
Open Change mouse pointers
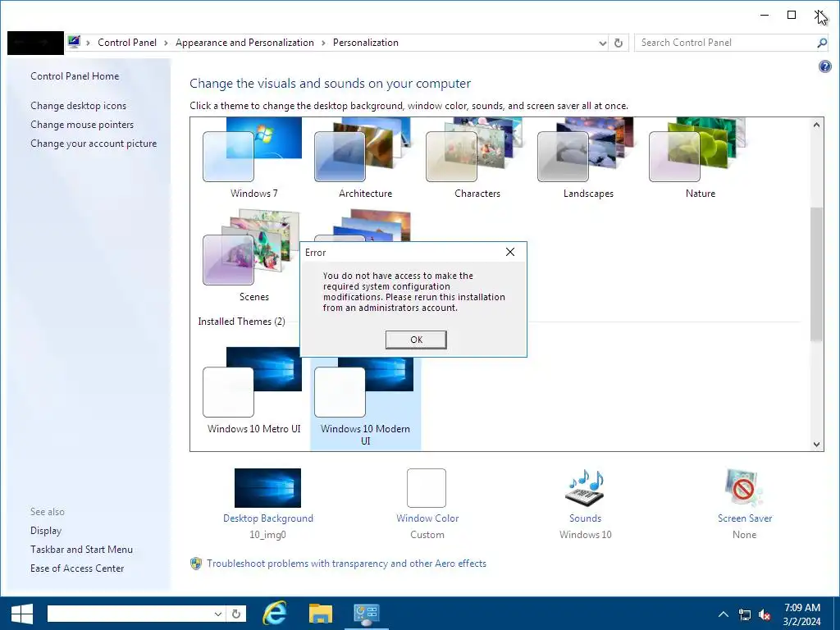[82, 125]
